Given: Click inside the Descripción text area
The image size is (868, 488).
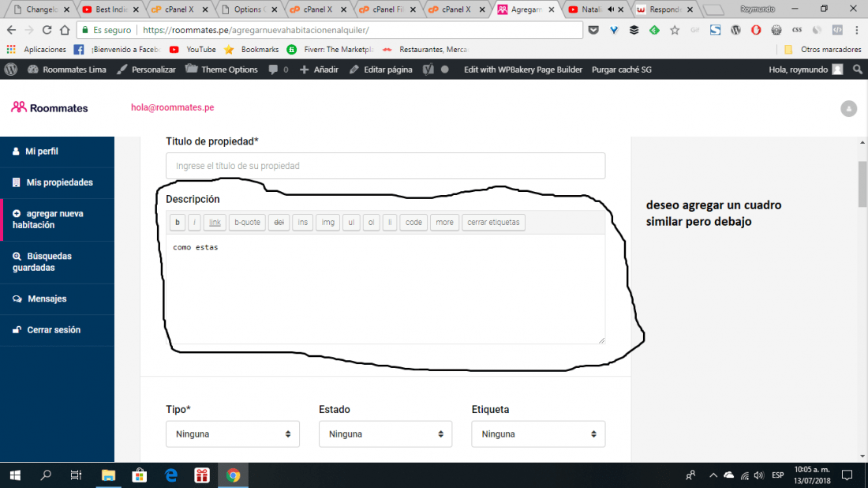Looking at the screenshot, I should 385,289.
